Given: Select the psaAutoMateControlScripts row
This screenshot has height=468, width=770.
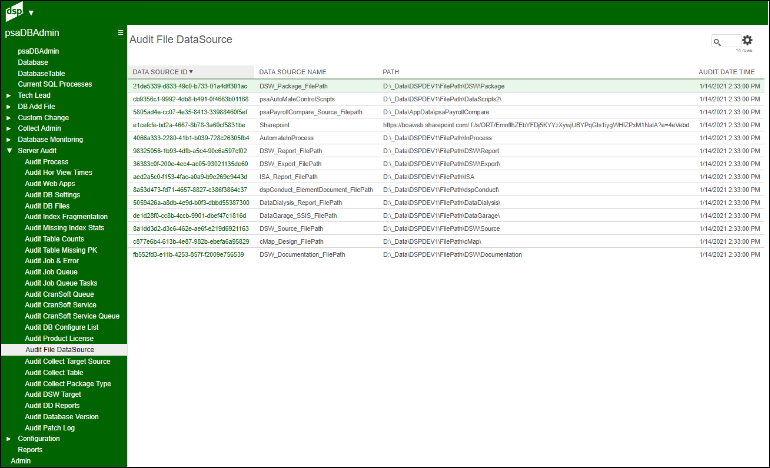Looking at the screenshot, I should coord(446,99).
